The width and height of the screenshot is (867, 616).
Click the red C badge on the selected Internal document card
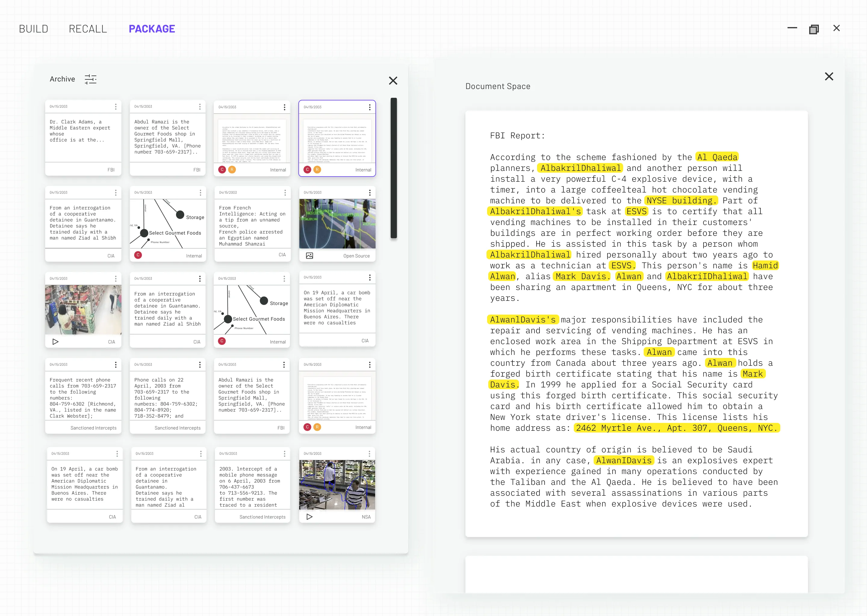tap(307, 170)
